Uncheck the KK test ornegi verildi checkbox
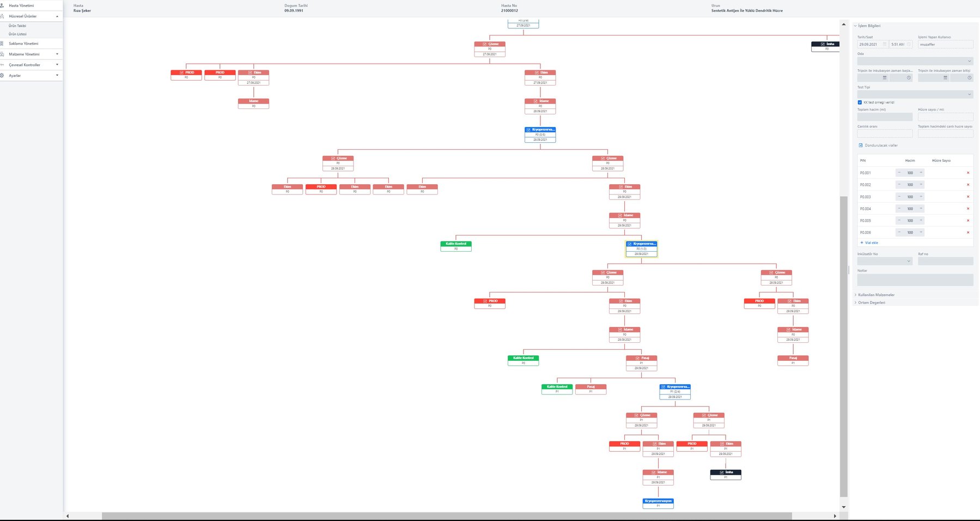The height and width of the screenshot is (521, 980). click(x=860, y=102)
